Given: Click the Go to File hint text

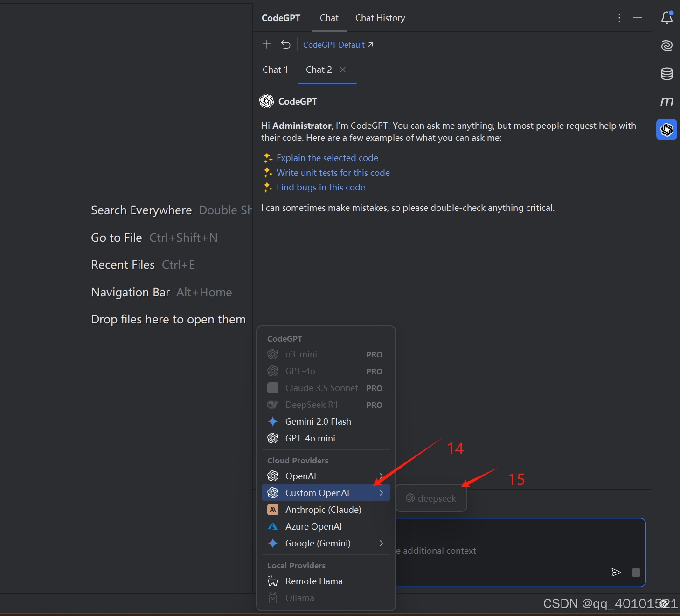Looking at the screenshot, I should (117, 238).
